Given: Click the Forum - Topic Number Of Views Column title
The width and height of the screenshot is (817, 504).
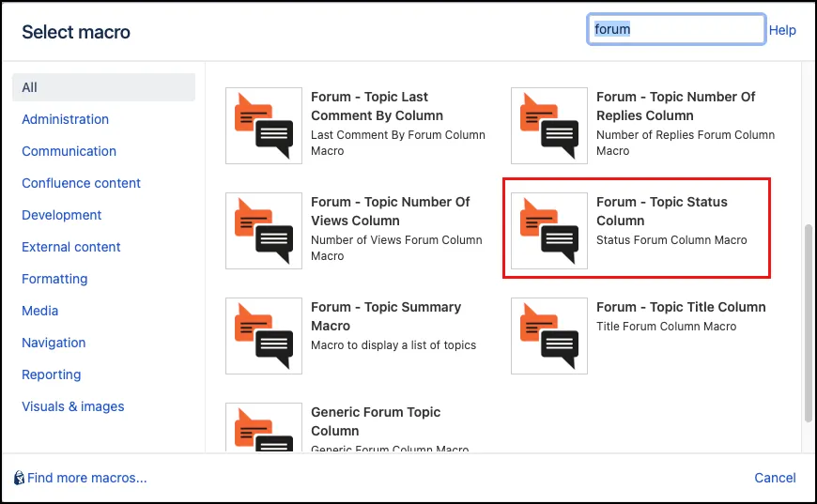Looking at the screenshot, I should click(391, 211).
